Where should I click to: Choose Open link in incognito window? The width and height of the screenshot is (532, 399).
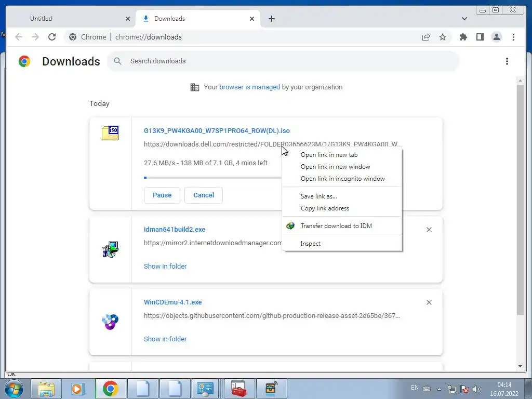(x=342, y=179)
